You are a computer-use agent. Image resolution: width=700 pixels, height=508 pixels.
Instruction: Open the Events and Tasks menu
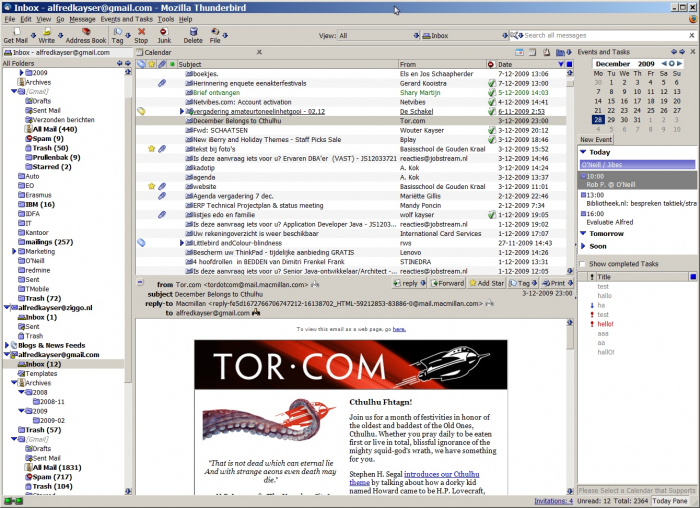point(126,19)
